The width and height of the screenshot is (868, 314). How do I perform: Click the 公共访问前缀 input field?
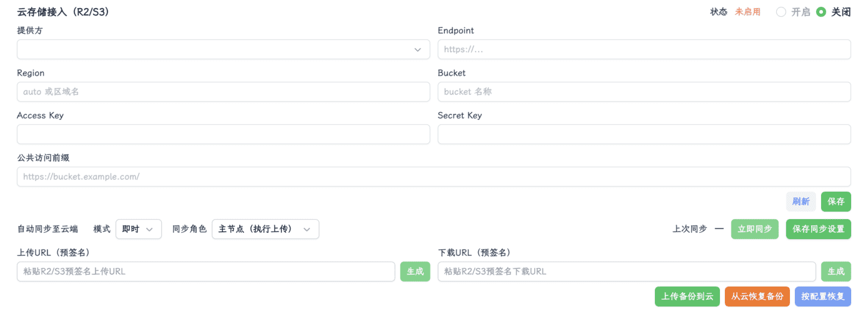click(434, 177)
